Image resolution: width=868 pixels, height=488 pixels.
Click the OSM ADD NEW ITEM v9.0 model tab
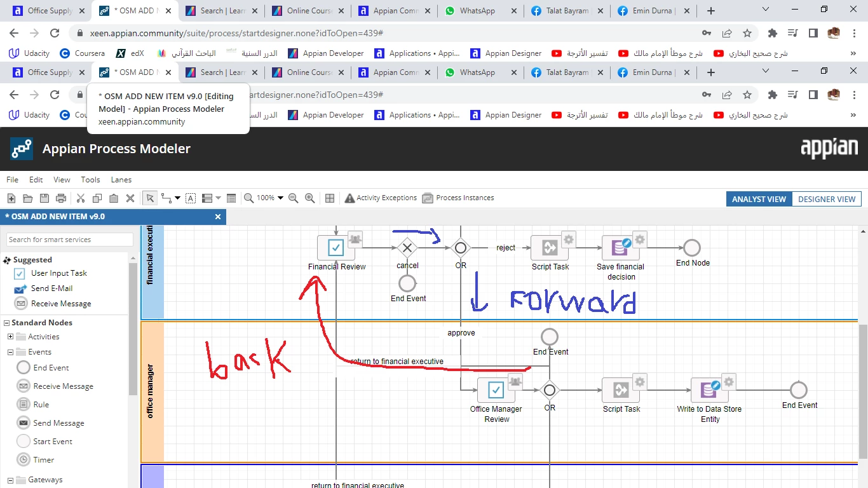coord(112,217)
